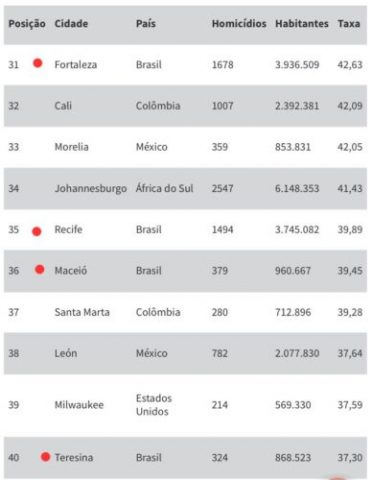Select the Cali city cell
This screenshot has width=372, height=480.
point(63,106)
